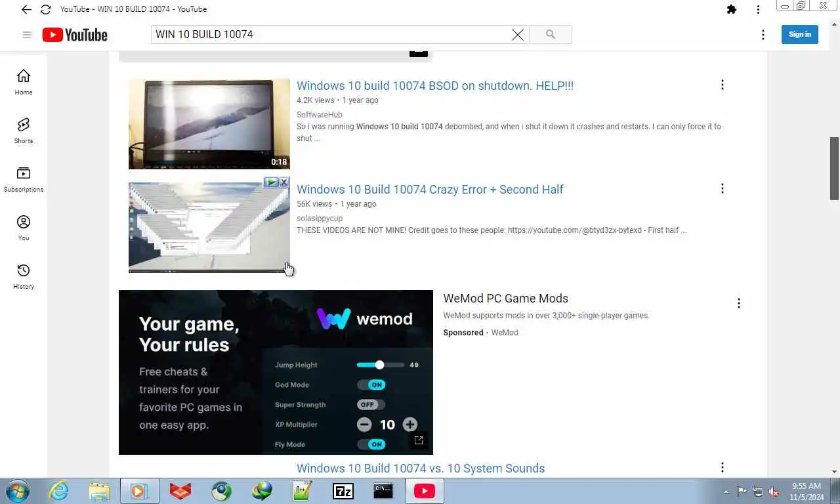
Task: Open the You section in sidebar
Action: point(24,228)
